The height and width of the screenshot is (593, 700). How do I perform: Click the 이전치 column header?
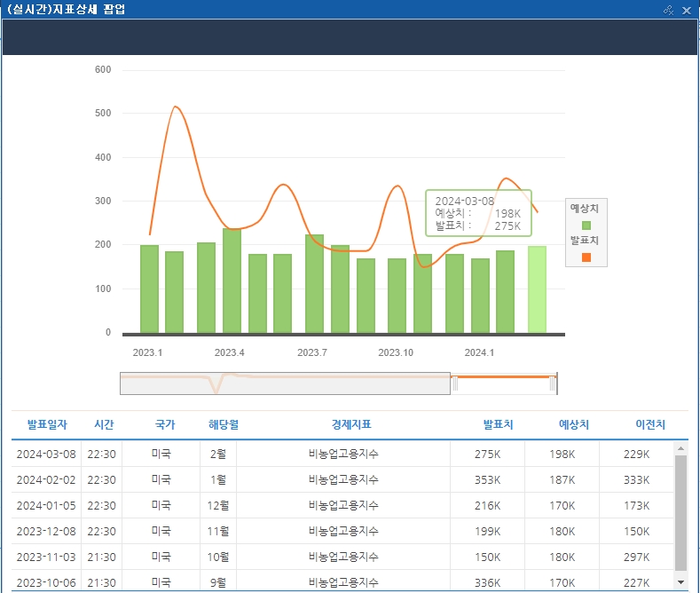[x=650, y=425]
